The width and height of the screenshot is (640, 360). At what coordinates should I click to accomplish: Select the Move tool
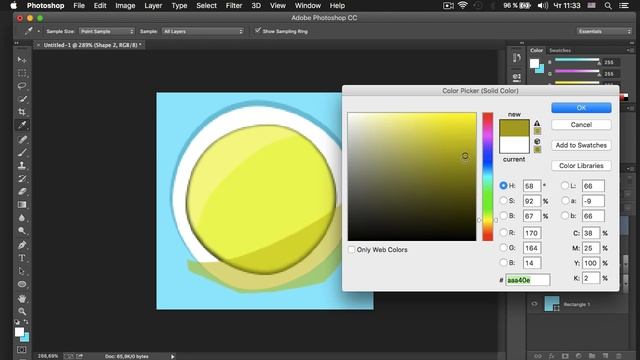[22, 60]
